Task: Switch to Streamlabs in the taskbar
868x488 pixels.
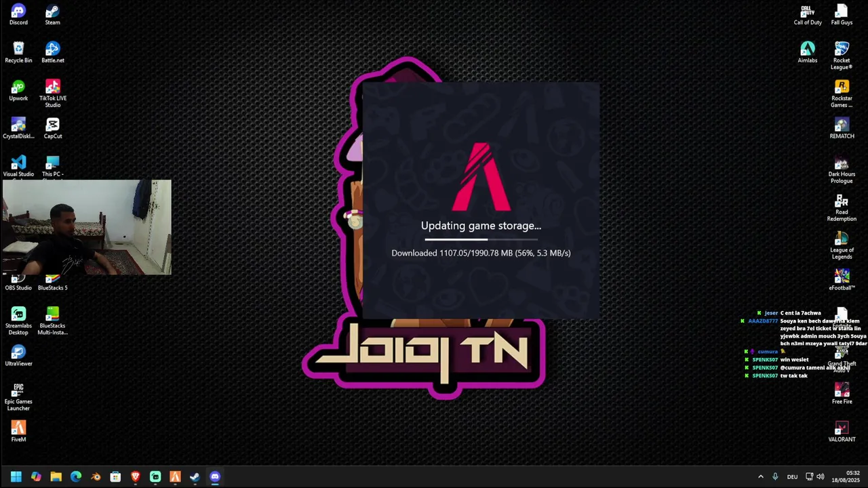Action: coord(155,477)
